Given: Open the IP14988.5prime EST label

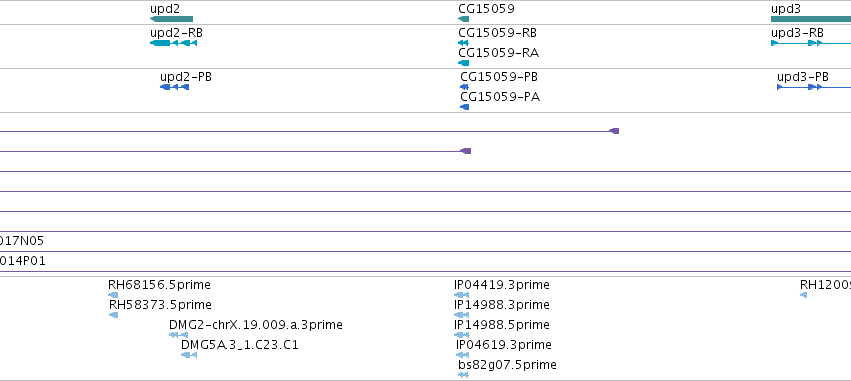Looking at the screenshot, I should click(502, 325).
